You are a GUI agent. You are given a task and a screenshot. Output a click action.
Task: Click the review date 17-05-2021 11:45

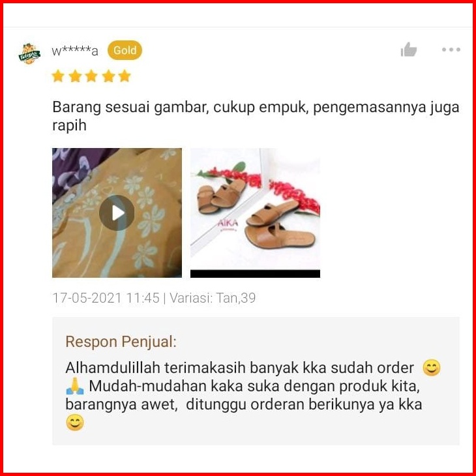tap(106, 298)
